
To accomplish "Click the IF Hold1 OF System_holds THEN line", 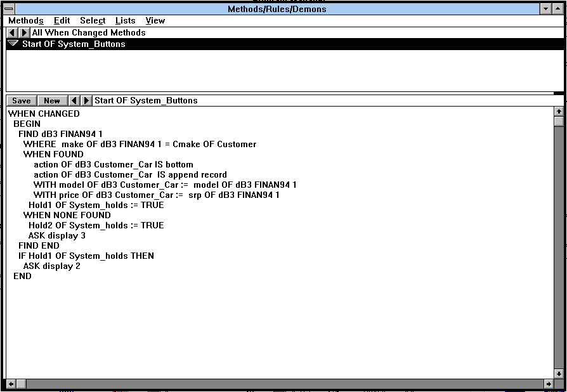I will click(x=86, y=256).
